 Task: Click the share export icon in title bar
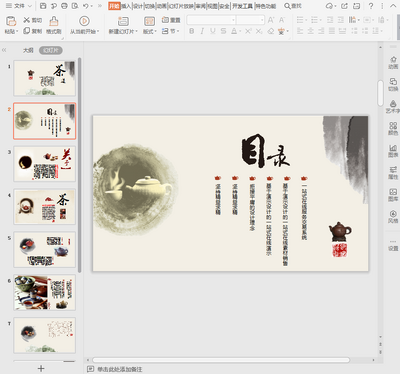(x=344, y=6)
